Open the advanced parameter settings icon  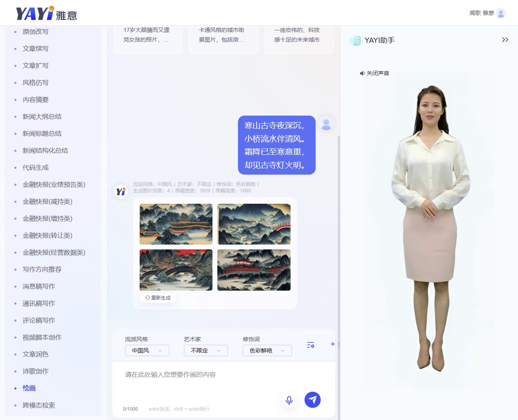310,345
